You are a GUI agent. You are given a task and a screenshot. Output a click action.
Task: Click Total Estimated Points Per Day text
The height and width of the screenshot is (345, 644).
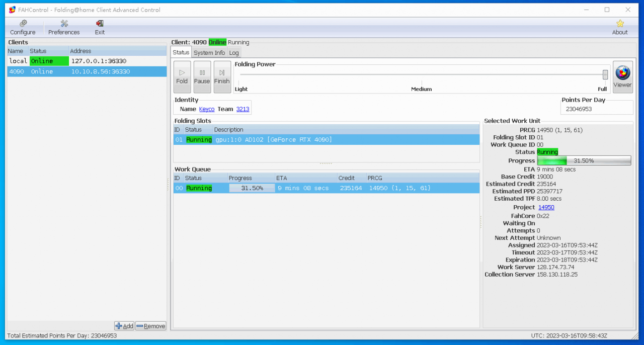62,335
